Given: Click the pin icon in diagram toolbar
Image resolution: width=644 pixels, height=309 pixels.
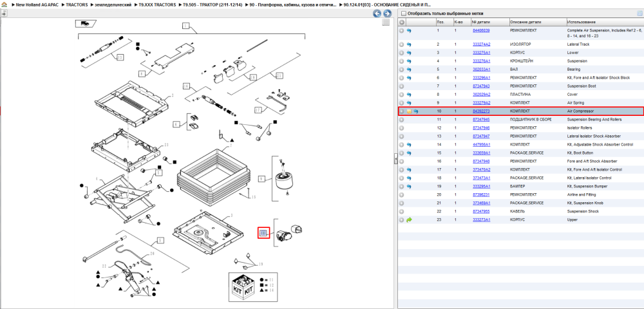Looking at the screenshot, I should click(x=4, y=14).
